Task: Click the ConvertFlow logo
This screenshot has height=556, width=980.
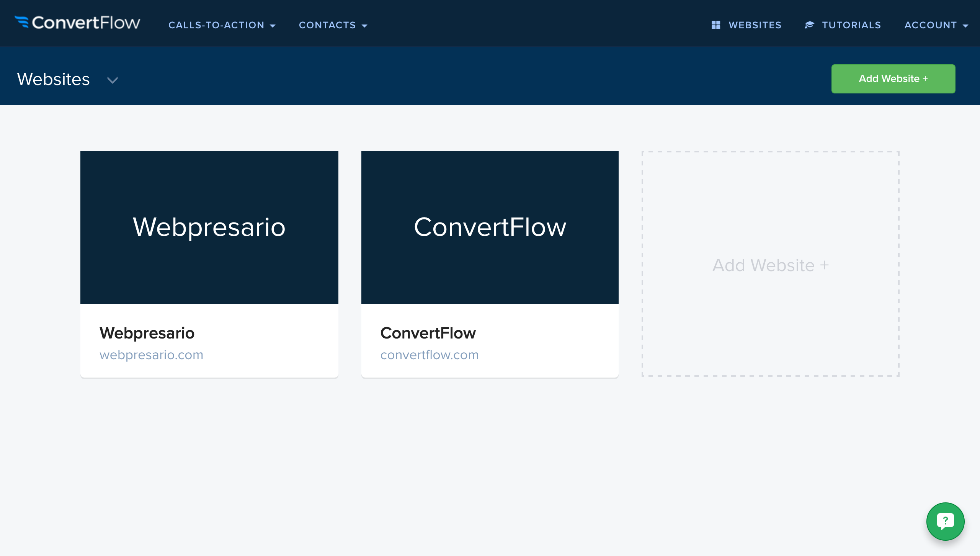Action: [x=77, y=23]
